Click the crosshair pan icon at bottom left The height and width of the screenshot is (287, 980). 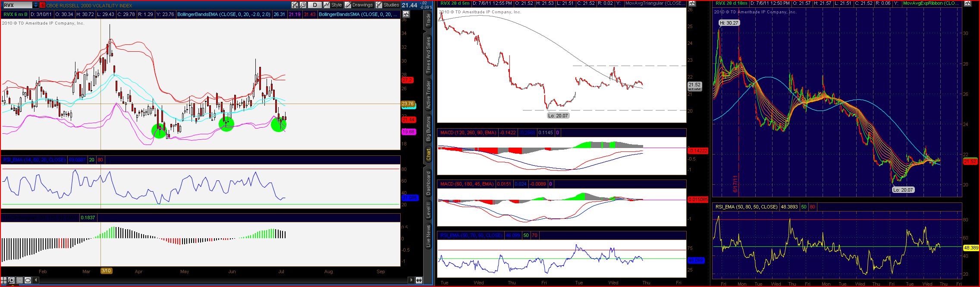3,280
